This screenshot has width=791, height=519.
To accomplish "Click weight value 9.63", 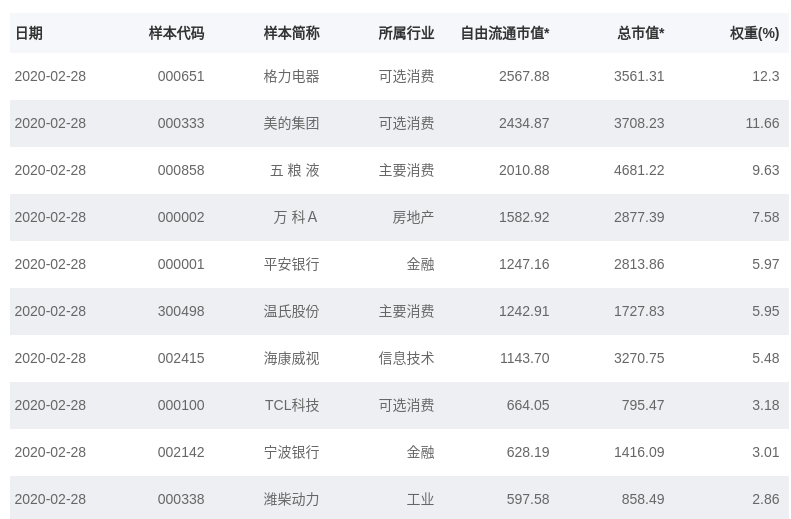I will 766,170.
